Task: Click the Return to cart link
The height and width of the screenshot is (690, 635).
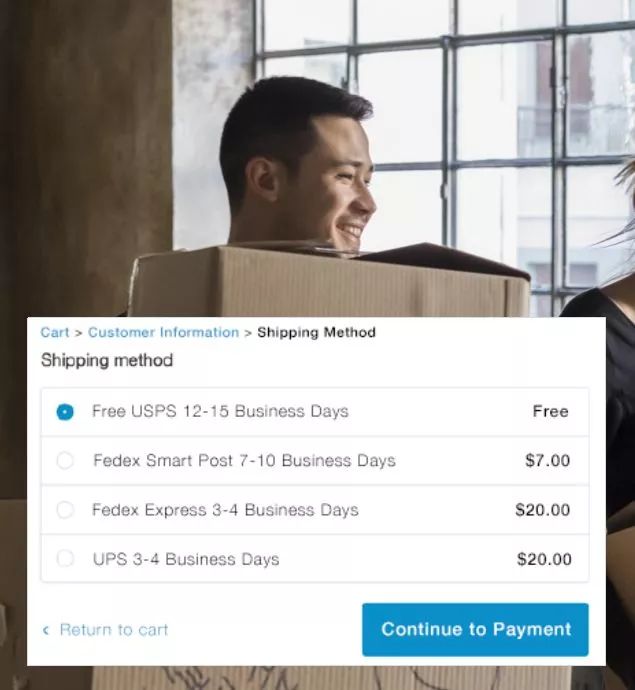Action: click(x=114, y=630)
